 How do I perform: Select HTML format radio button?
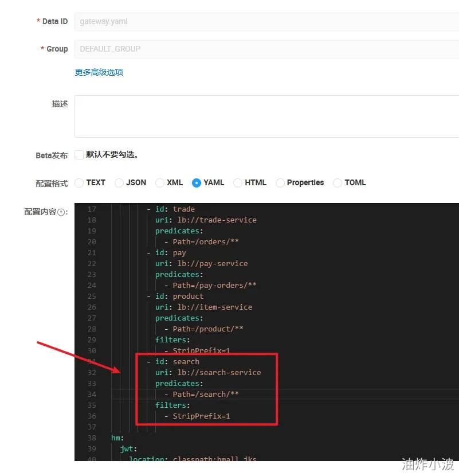tap(238, 183)
